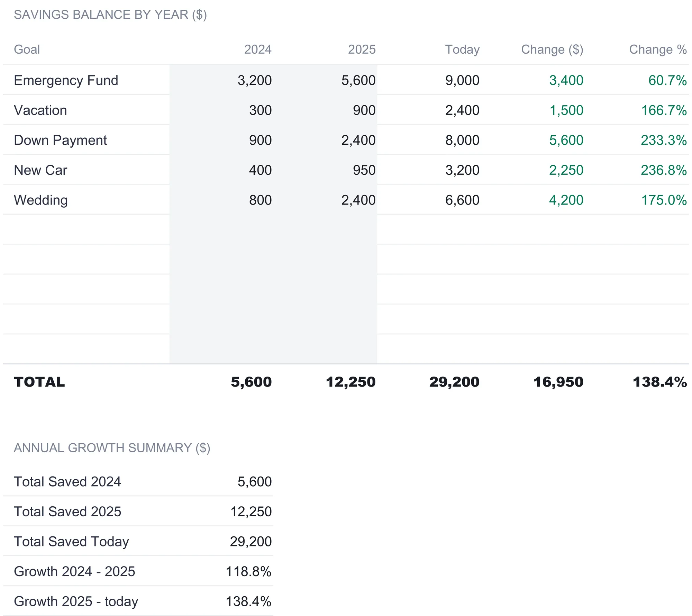The height and width of the screenshot is (616, 692).
Task: Click TOTAL row Today value 29,200
Action: point(454,382)
